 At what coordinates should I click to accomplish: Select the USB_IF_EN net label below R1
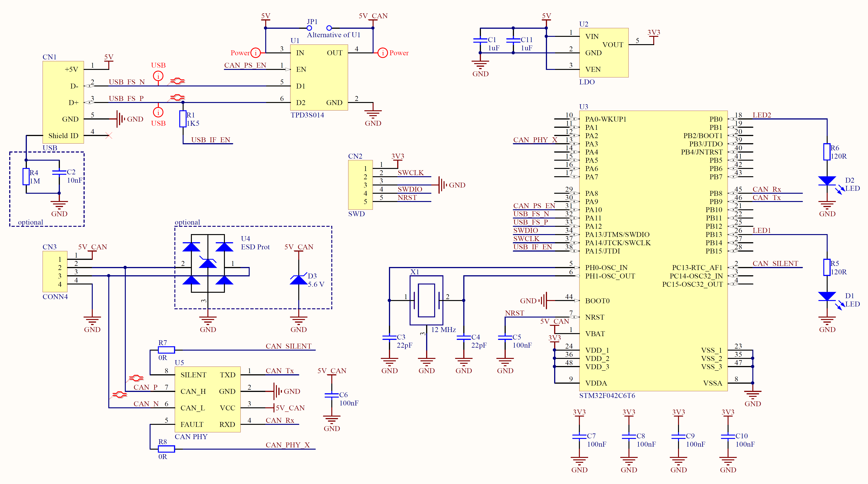(x=211, y=140)
